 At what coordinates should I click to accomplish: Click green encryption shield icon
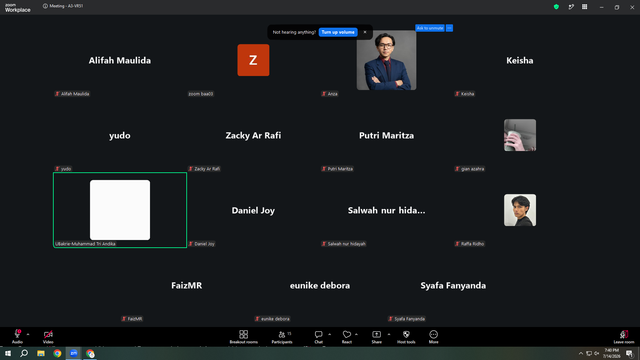click(556, 7)
